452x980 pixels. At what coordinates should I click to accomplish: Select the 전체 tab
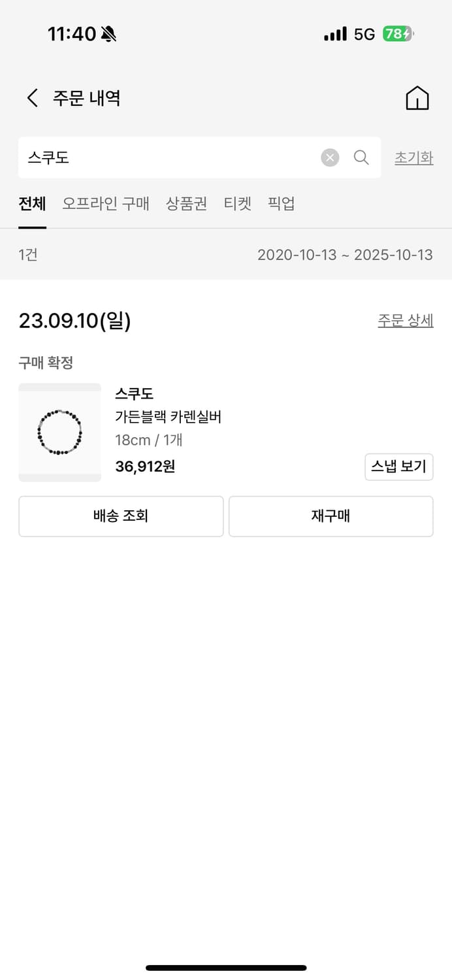(32, 204)
